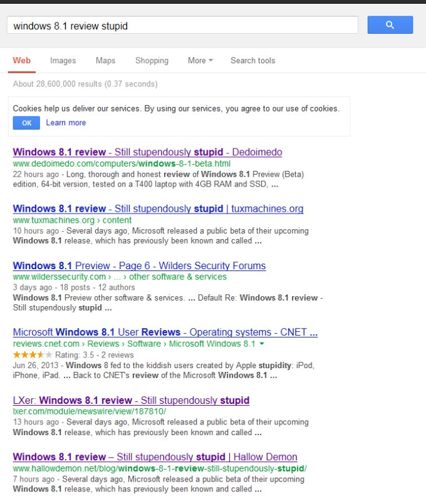This screenshot has height=504, width=426.
Task: Click '3 days ago - 18 posts' snippet line
Action: (74, 287)
